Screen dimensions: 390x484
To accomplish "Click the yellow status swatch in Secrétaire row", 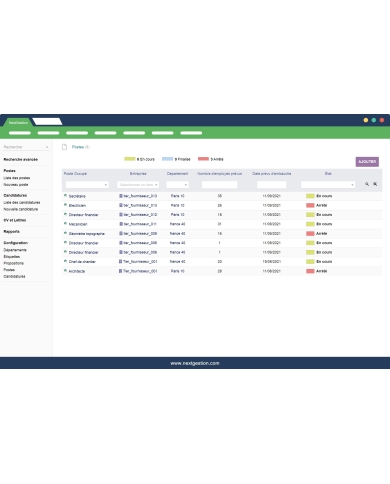I will click(x=310, y=196).
